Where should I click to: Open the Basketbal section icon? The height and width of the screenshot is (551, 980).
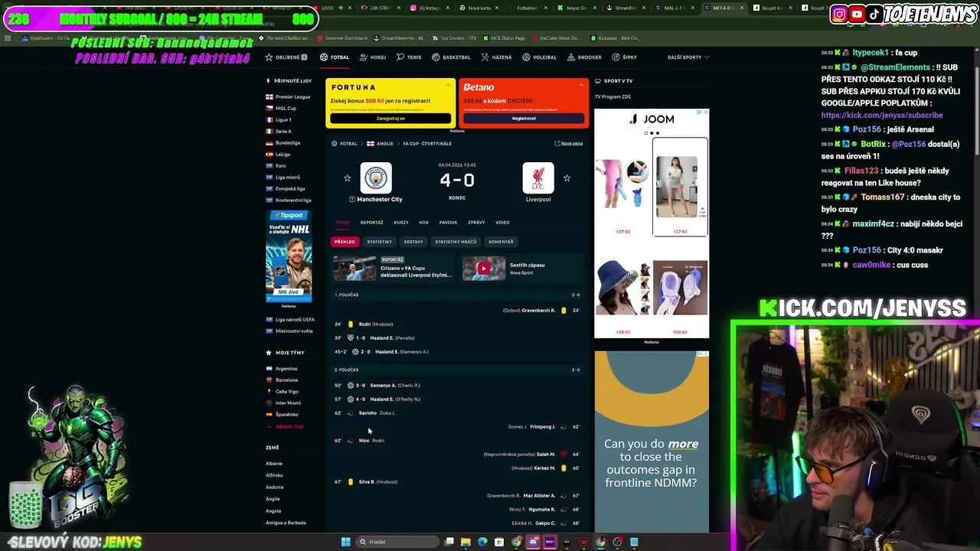tap(436, 57)
